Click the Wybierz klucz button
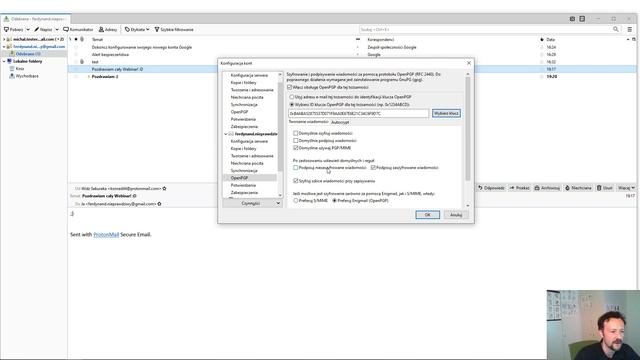This screenshot has height=360, width=640. pos(446,113)
